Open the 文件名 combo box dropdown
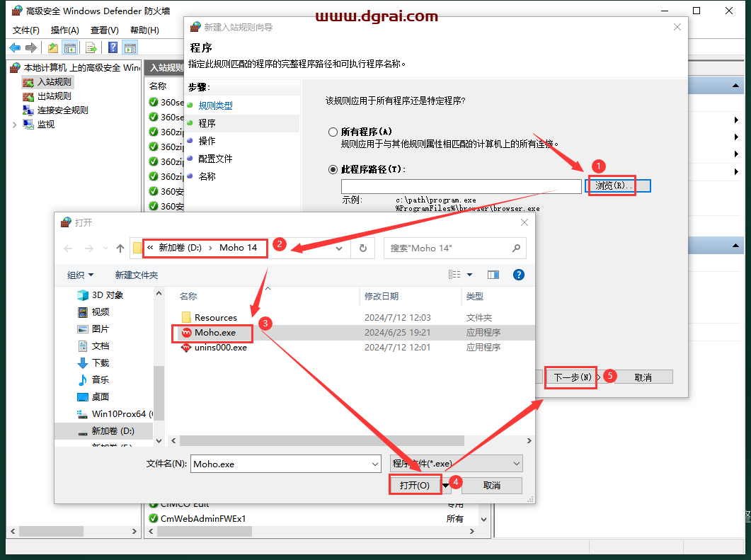Viewport: 751px width, 560px height. click(x=375, y=464)
